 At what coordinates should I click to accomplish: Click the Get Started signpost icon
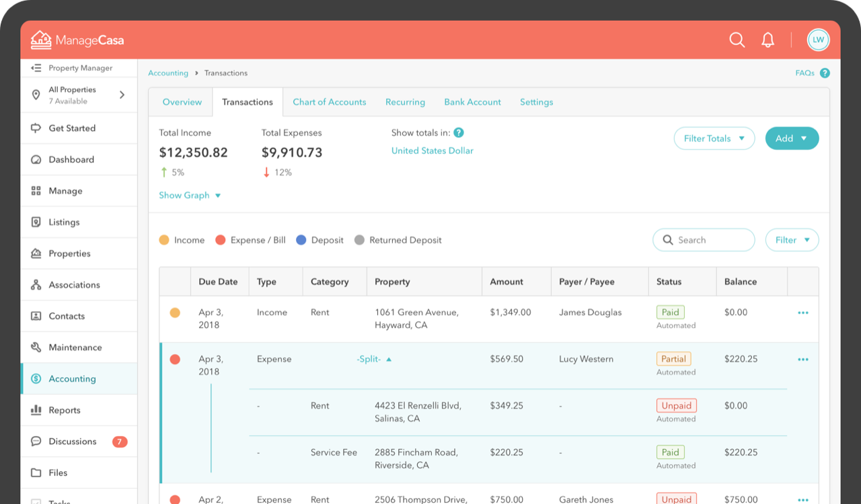pyautogui.click(x=36, y=128)
